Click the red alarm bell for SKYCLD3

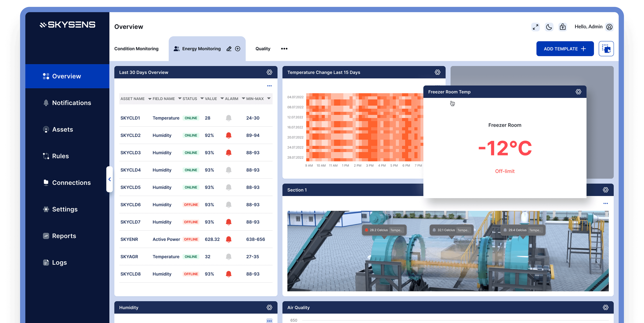228,153
